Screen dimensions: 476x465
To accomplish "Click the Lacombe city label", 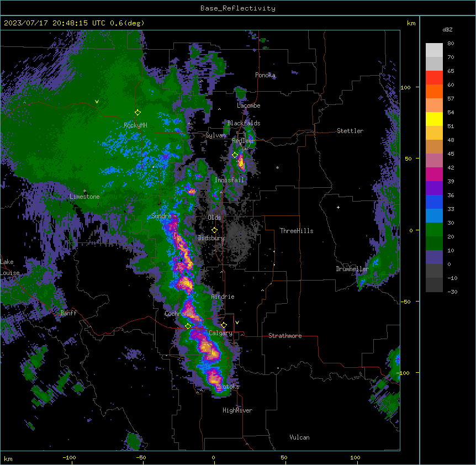I will point(248,105).
